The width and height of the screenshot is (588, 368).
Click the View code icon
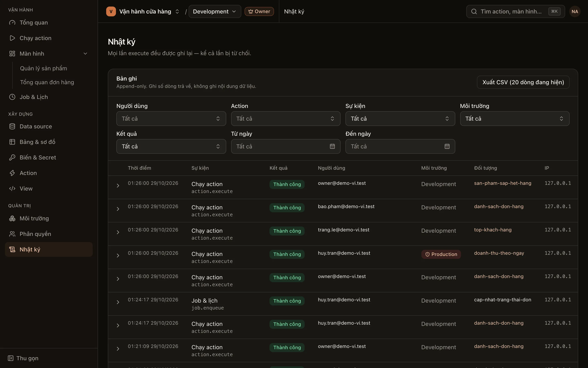(12, 189)
